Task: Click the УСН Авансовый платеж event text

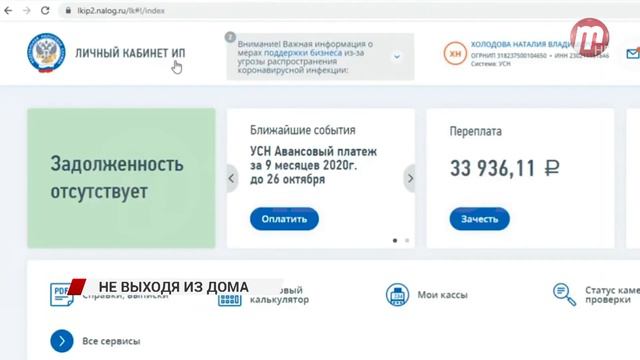Action: coord(313,165)
